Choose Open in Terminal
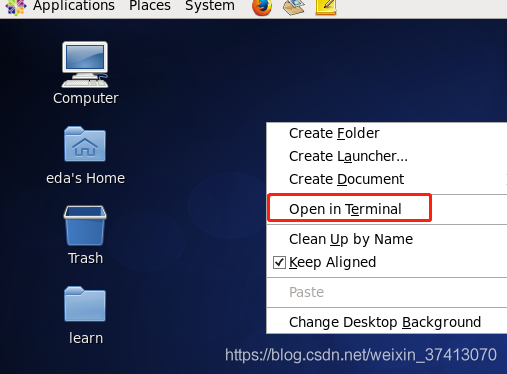This screenshot has height=374, width=507. coord(387,209)
